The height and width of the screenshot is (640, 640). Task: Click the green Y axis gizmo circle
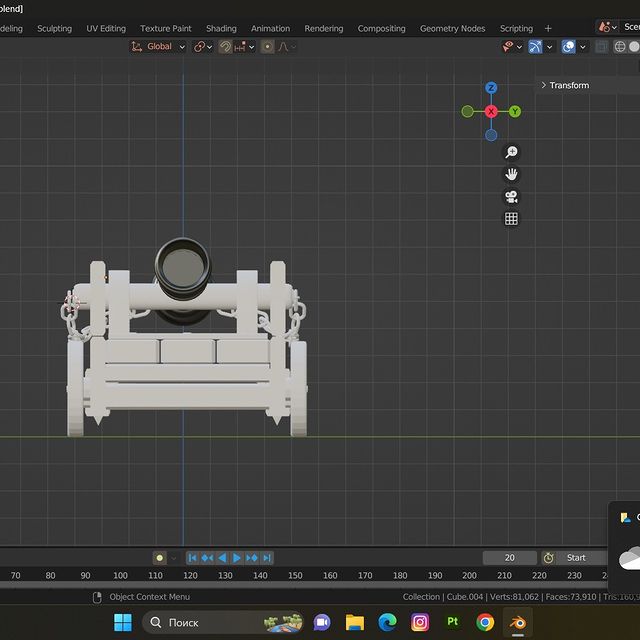(x=515, y=111)
